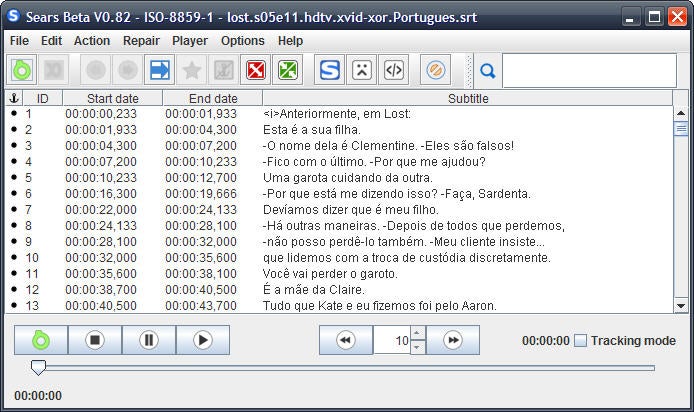
Task: Click the player's green ring open-video button
Action: pos(41,340)
